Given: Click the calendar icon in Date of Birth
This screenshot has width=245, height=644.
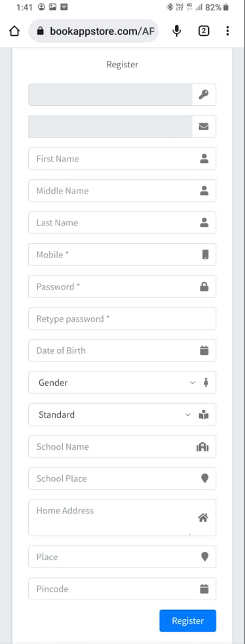Looking at the screenshot, I should pos(204,350).
